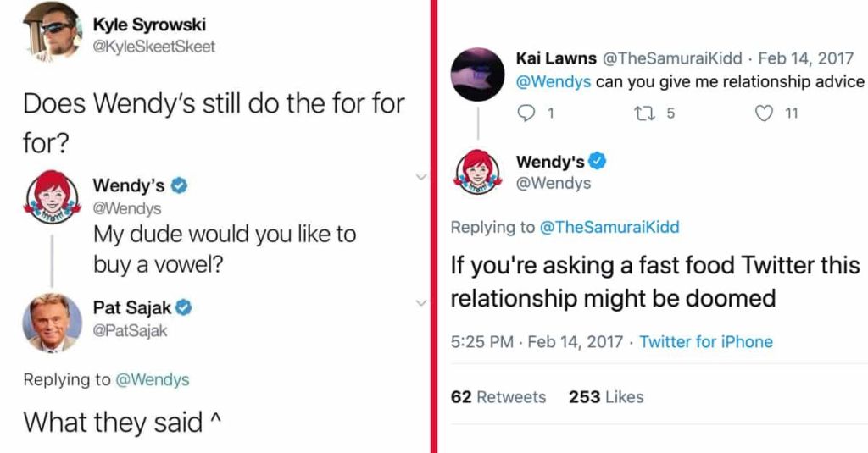This screenshot has width=868, height=453.
Task: Click the @KyleSkeetSkeet handle
Action: click(x=154, y=47)
